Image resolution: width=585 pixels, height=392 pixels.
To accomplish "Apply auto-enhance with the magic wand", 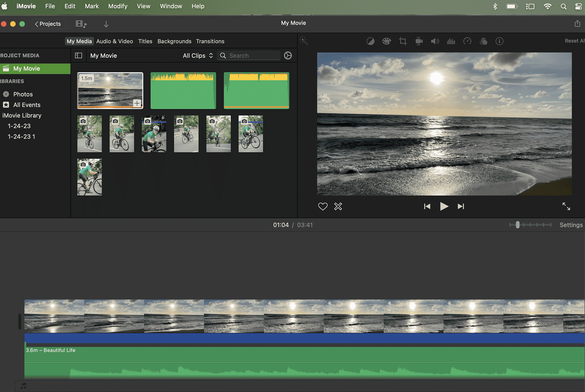I will 304,41.
